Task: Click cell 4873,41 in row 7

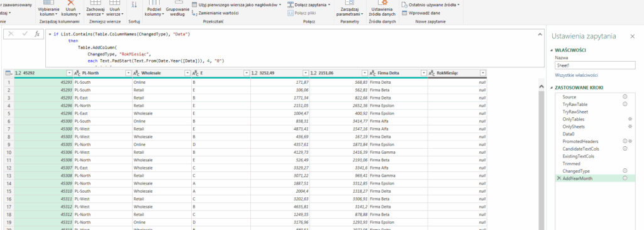Action: (x=280, y=129)
